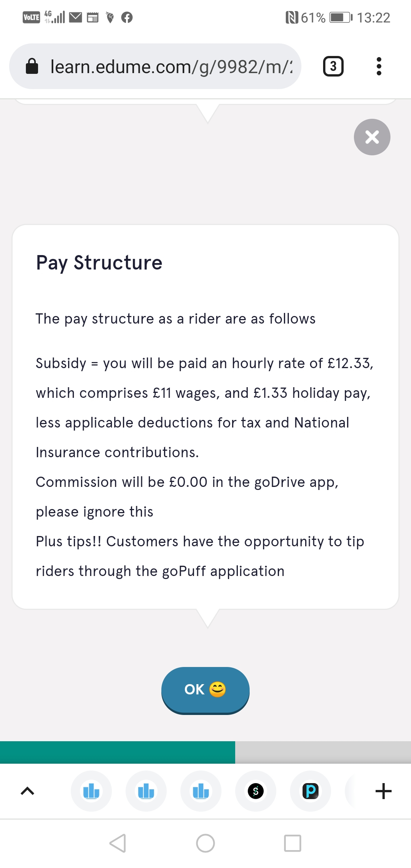411x868 pixels.
Task: Tap the Pay Structure heading
Action: point(99,263)
